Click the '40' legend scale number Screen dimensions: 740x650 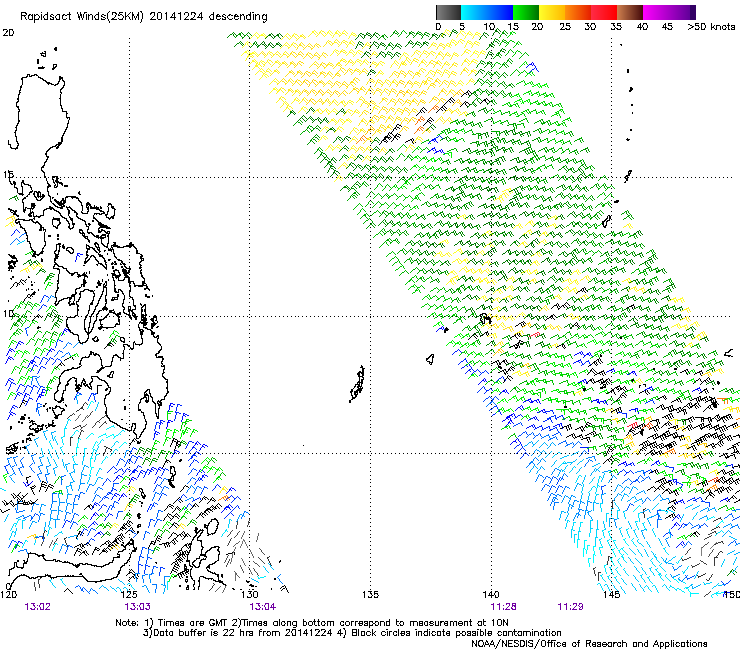(x=642, y=27)
